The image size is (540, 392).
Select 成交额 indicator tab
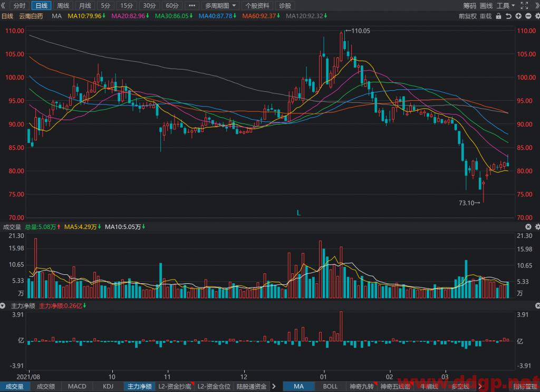[46, 387]
